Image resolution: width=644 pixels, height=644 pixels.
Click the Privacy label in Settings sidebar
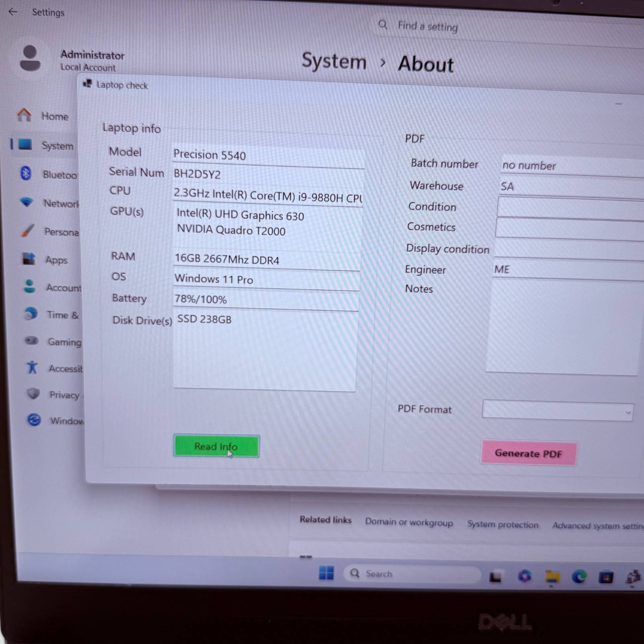click(x=64, y=394)
